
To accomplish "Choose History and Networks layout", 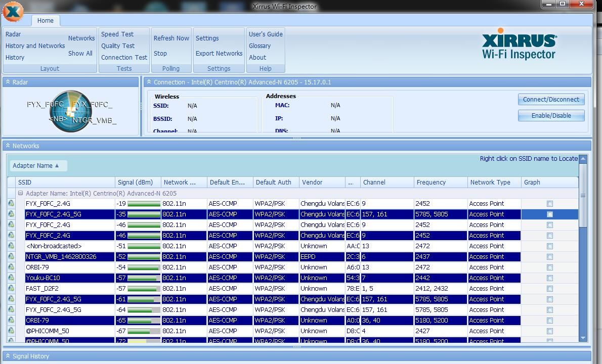I will click(x=35, y=45).
